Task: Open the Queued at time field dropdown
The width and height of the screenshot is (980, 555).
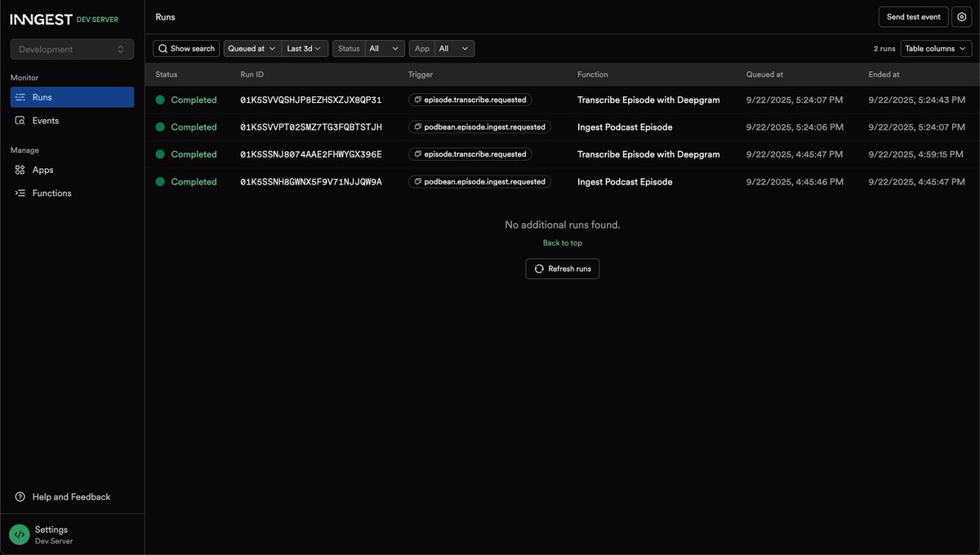Action: 252,49
